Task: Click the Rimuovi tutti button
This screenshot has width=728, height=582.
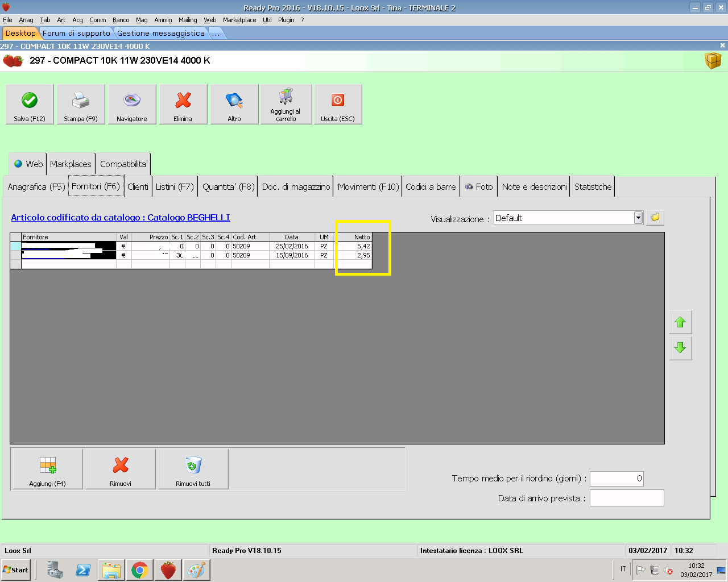Action: point(193,469)
